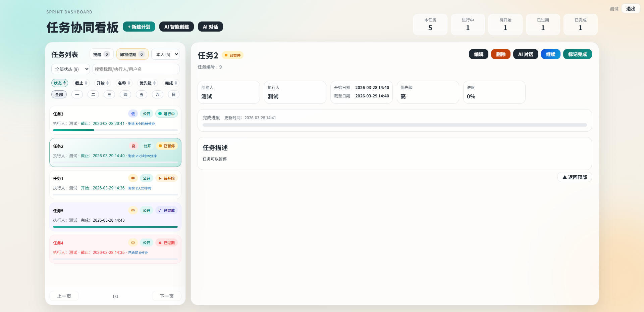The width and height of the screenshot is (644, 312).
Task: Click the 进行中 status badge on 任务3
Action: 166,114
